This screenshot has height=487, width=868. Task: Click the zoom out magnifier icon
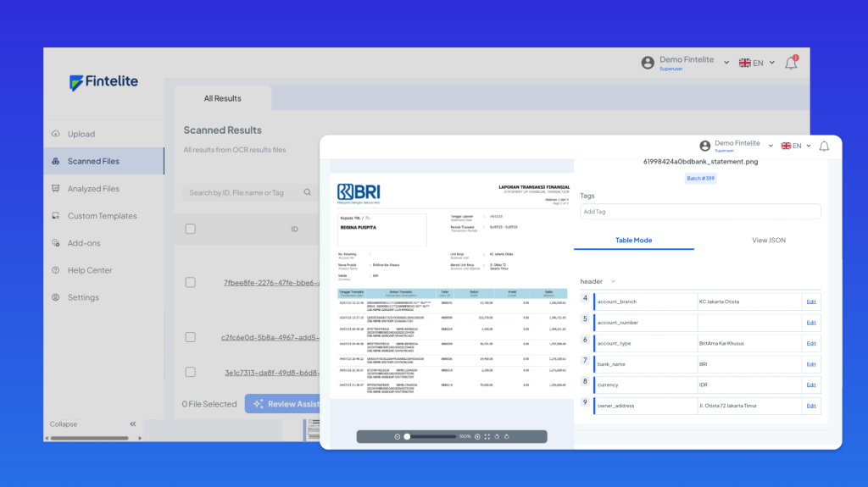pyautogui.click(x=398, y=436)
